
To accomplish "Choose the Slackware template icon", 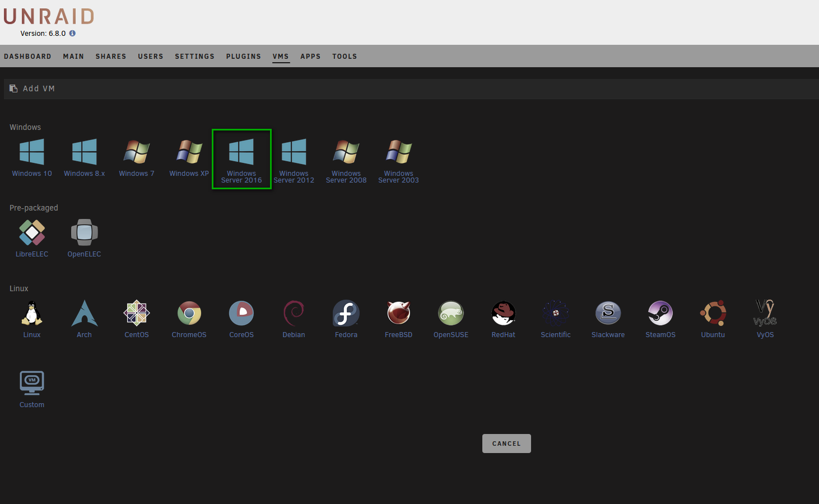I will pyautogui.click(x=608, y=313).
